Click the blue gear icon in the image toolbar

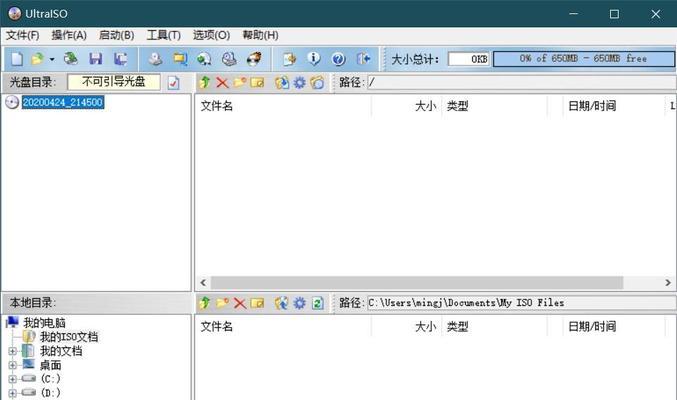point(299,82)
